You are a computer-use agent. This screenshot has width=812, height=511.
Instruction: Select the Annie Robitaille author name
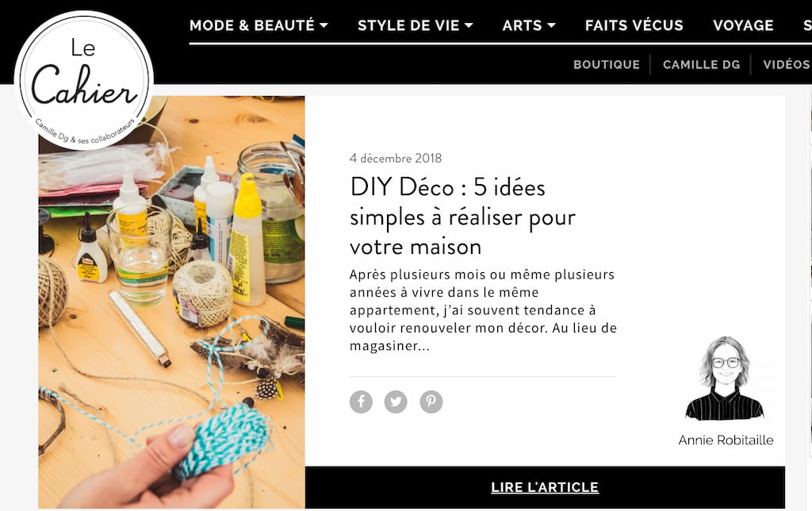(x=726, y=440)
